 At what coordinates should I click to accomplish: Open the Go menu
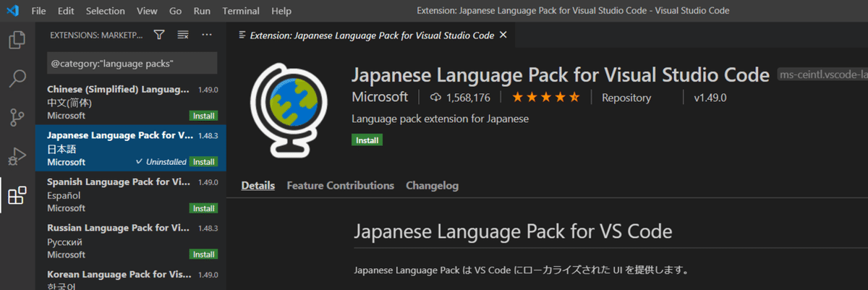click(x=175, y=11)
